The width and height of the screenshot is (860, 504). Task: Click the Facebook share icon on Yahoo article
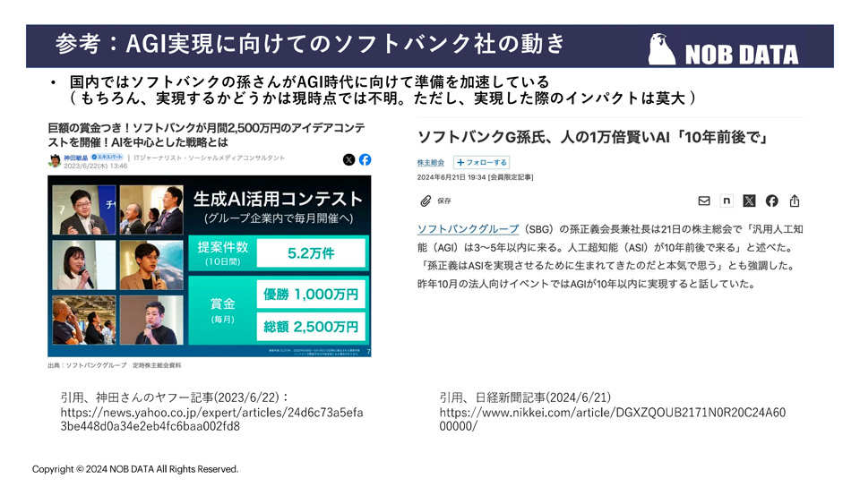click(365, 159)
